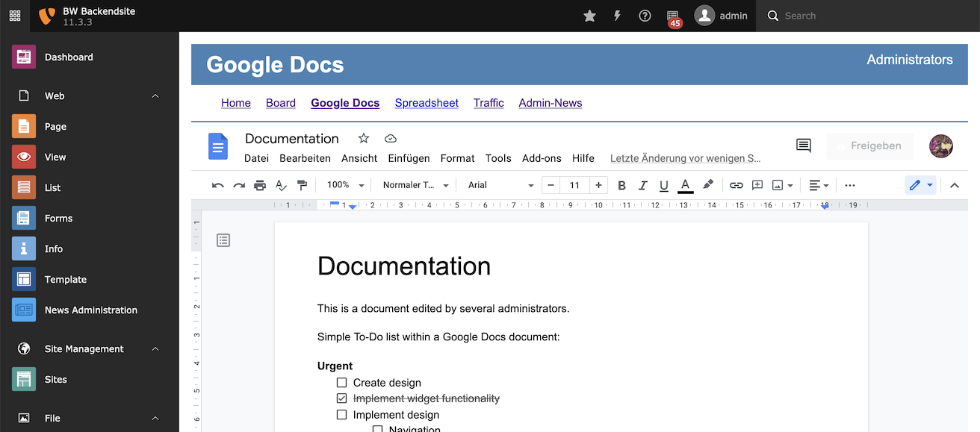The image size is (980, 432).
Task: Open the TYPO3 application grid icon
Action: 15,16
